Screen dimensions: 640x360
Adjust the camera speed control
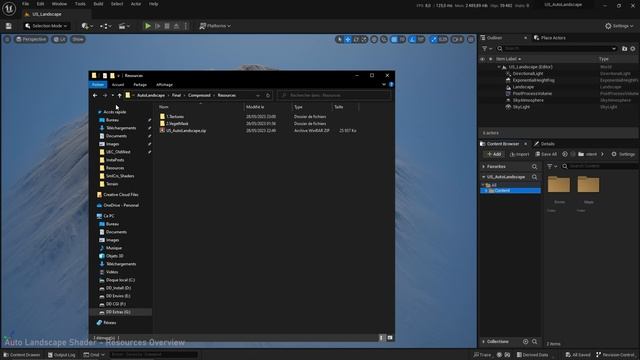(458, 40)
